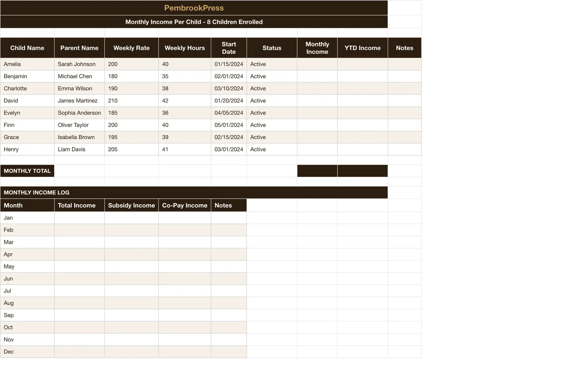Click the Dec month cell
Screen dimensions: 588x378
click(x=27, y=352)
